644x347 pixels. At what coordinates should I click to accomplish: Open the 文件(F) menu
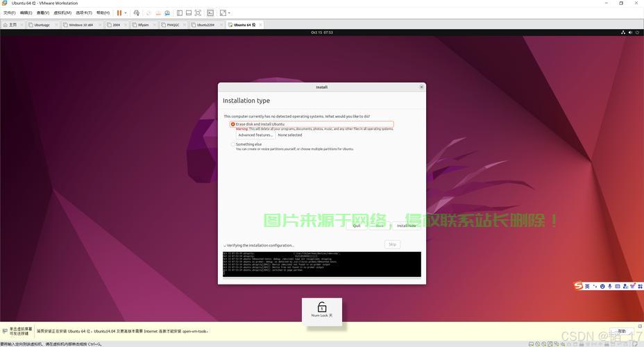(10, 13)
